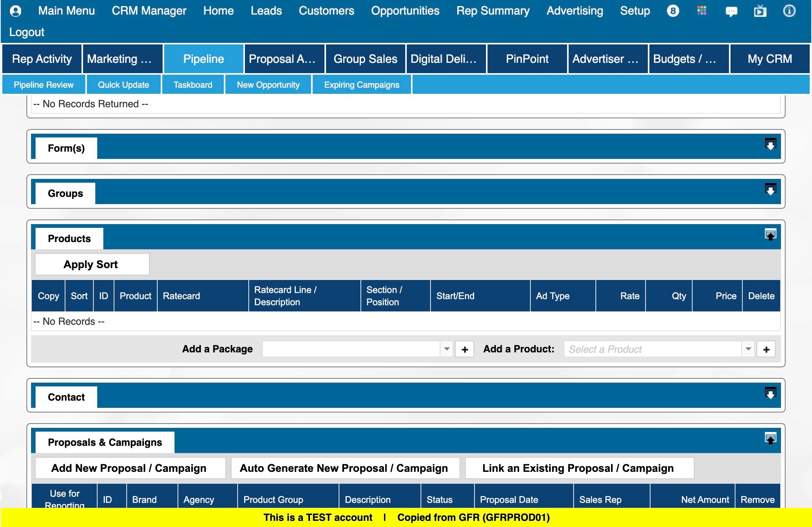Collapse the Products section

pyautogui.click(x=770, y=235)
